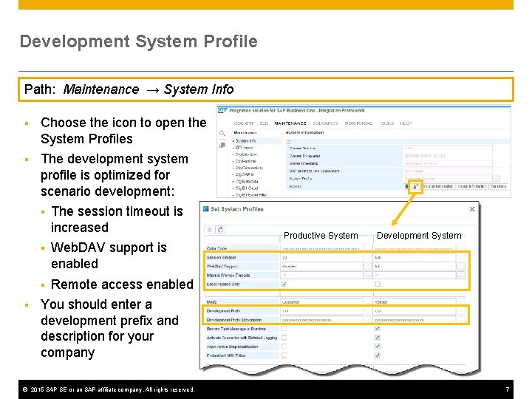Open the TOOLS menu
The width and height of the screenshot is (532, 399).
(x=386, y=123)
